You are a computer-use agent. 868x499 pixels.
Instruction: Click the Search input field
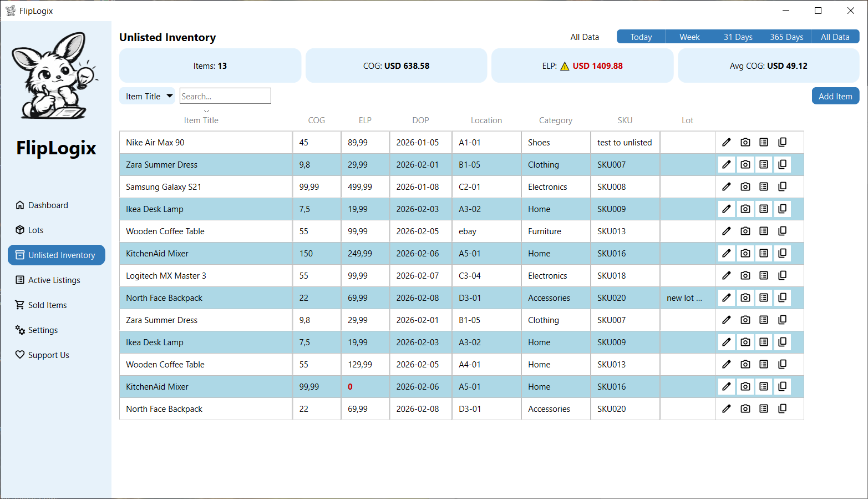point(225,96)
